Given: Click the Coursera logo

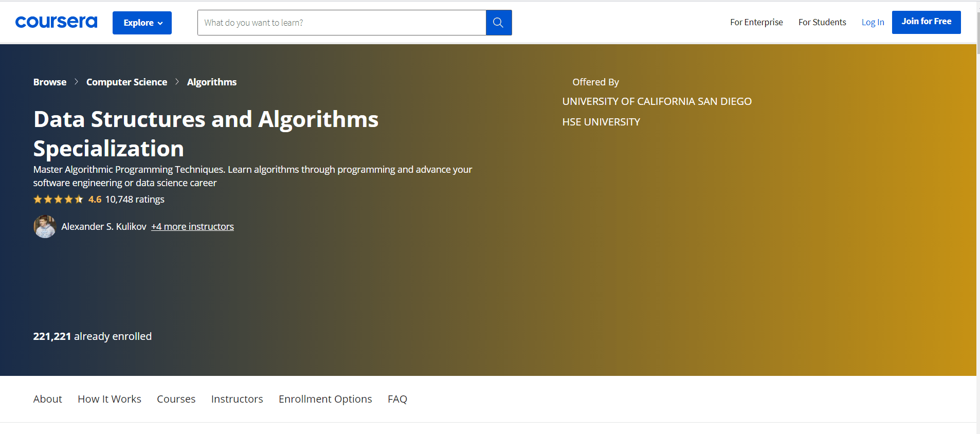Looking at the screenshot, I should (56, 22).
